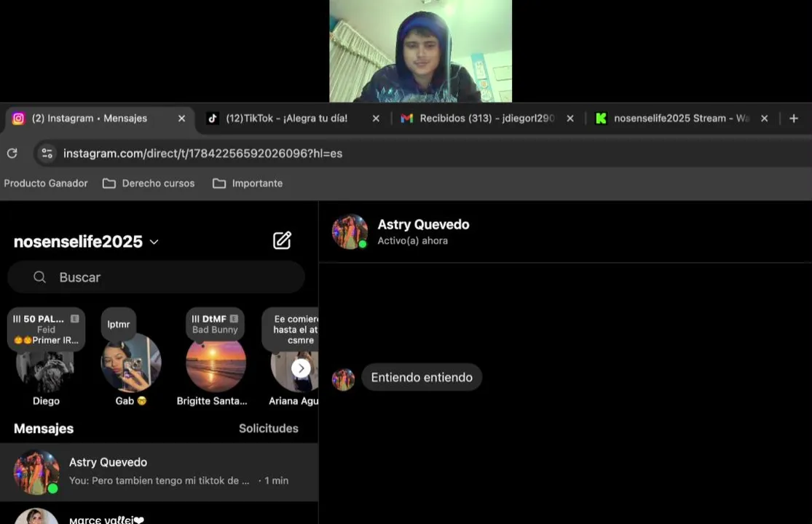
Task: Open the Gmail Recibidos tab
Action: [486, 119]
